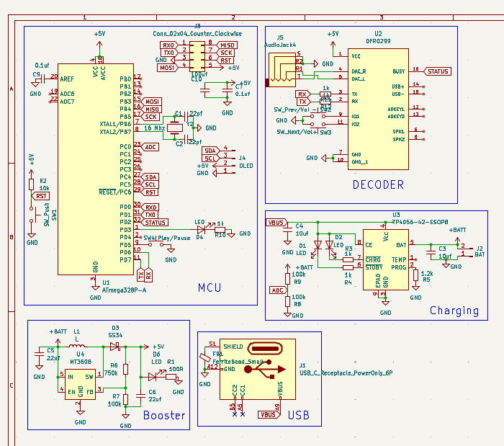Select the 16 MHz crystal Y1
The image size is (504, 446).
click(174, 128)
